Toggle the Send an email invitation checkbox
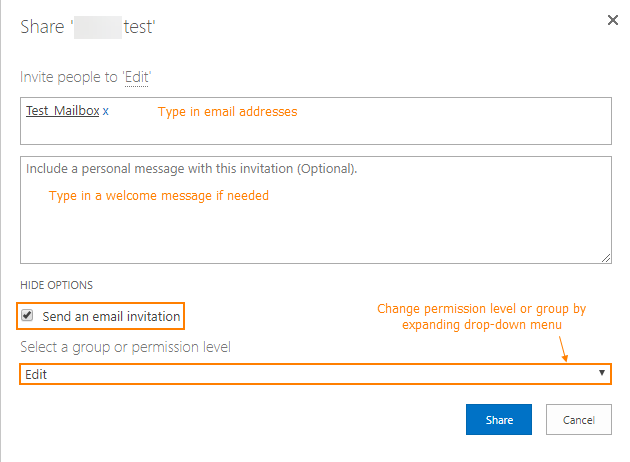Image resolution: width=630 pixels, height=462 pixels. pyautogui.click(x=27, y=315)
